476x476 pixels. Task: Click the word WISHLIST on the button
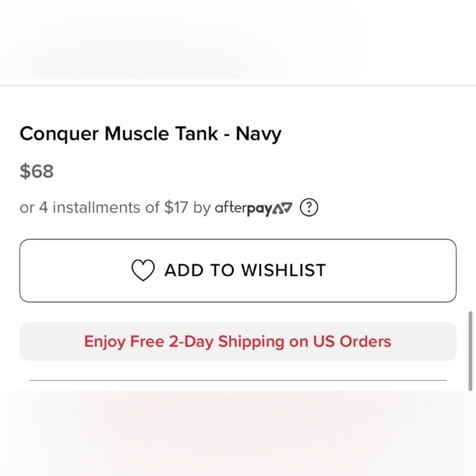(284, 270)
